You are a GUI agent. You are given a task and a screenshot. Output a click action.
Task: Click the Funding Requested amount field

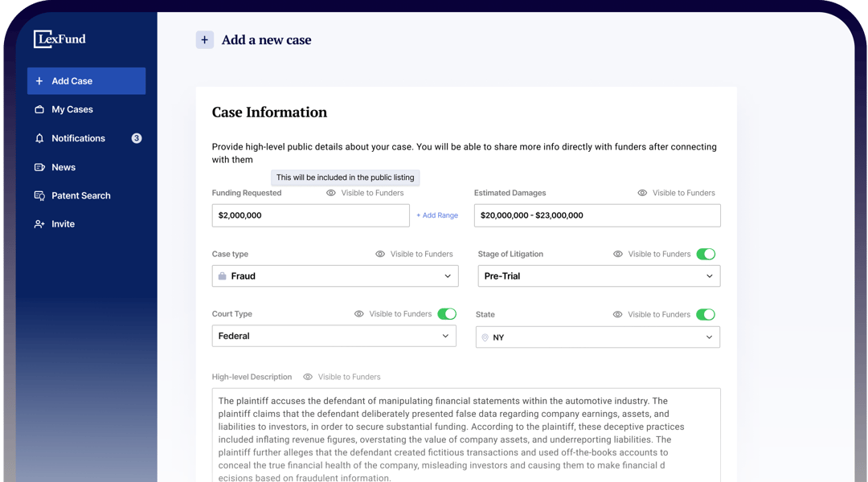310,215
